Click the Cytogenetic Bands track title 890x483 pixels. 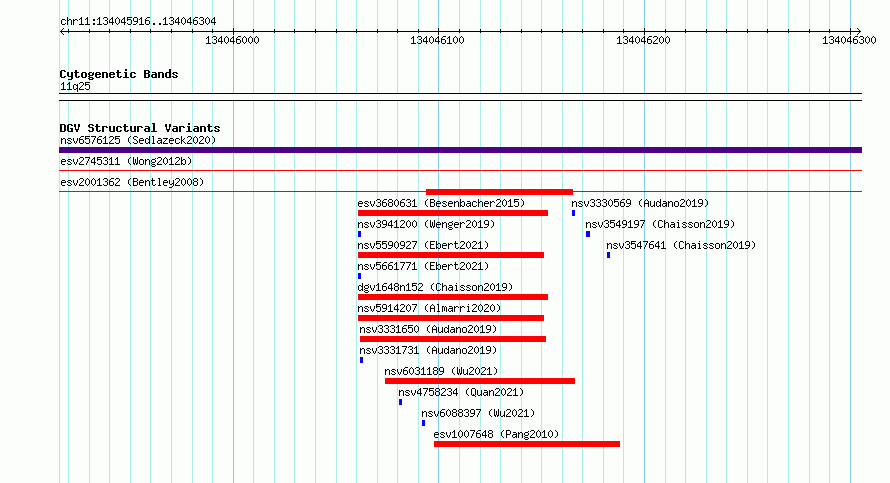pos(119,74)
